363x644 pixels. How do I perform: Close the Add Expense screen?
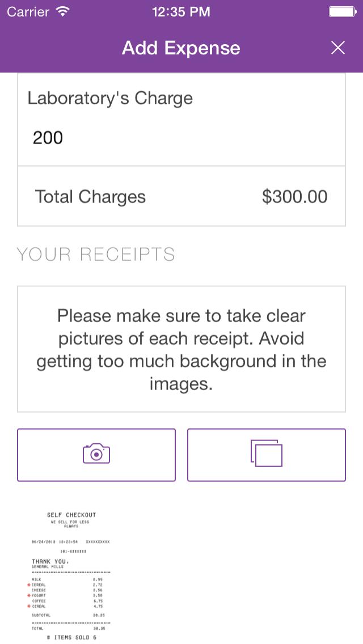[338, 48]
